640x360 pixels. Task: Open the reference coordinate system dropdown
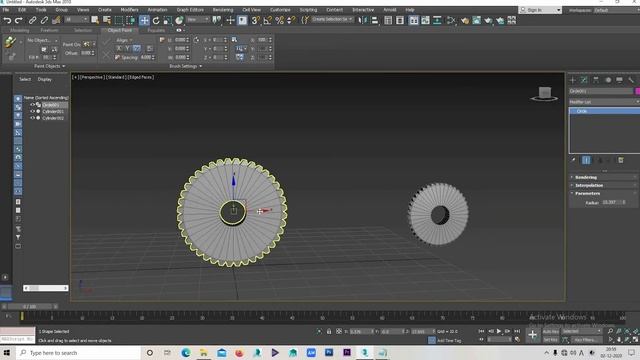coord(198,20)
